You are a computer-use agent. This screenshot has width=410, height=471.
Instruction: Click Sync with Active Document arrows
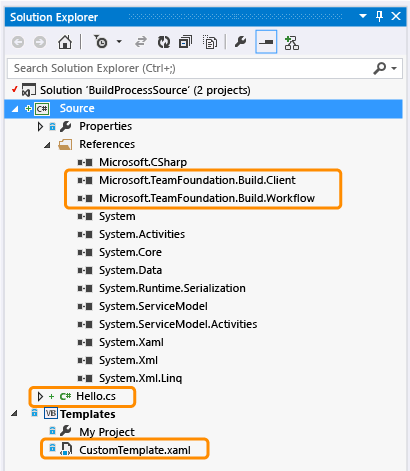tap(141, 42)
